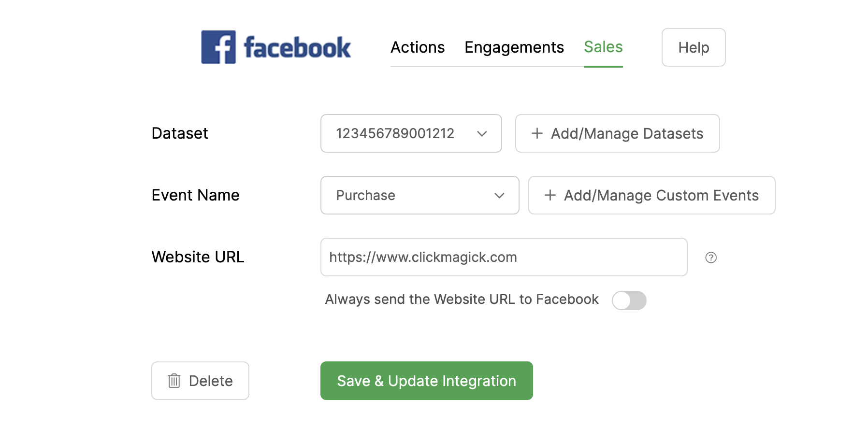Click the Facebook logo icon

pos(218,47)
